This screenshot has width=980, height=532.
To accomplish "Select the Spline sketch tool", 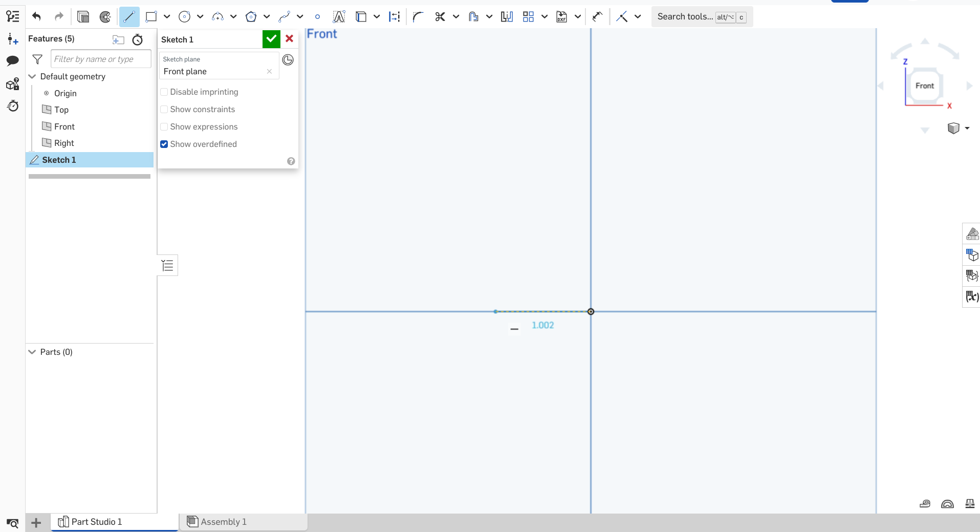I will [x=284, y=17].
